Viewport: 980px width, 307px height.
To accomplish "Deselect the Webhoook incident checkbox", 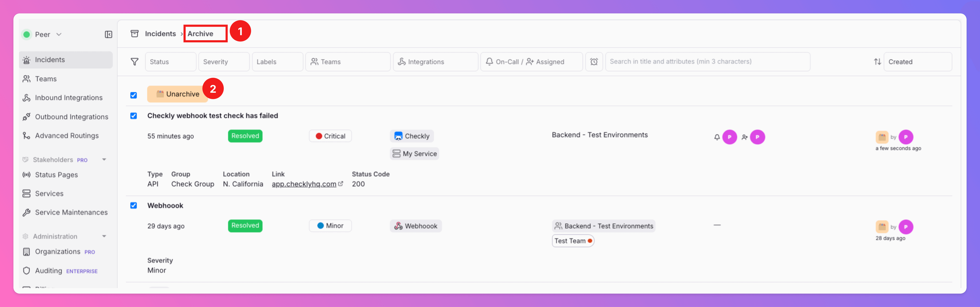I will tap(133, 205).
